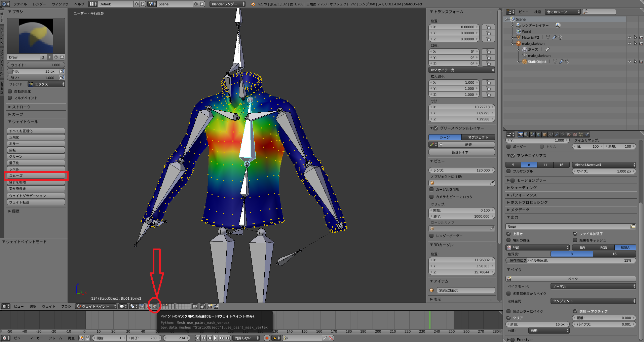The image size is (644, 342).
Task: Enable the マルチペイント checkbox
Action: 10,98
